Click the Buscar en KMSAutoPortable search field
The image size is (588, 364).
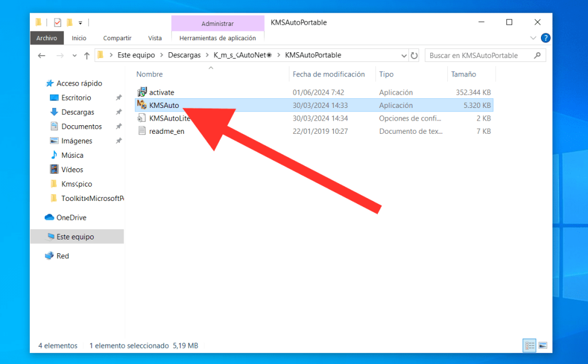(479, 56)
